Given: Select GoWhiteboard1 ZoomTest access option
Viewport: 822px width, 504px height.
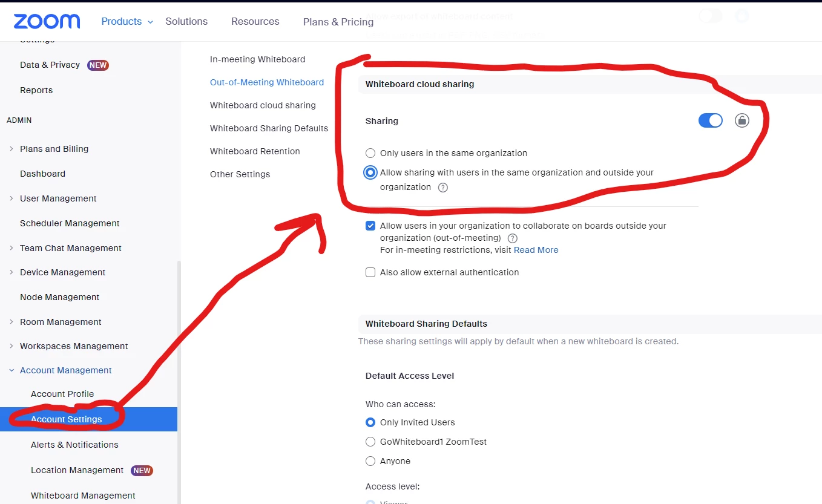Looking at the screenshot, I should tap(370, 442).
